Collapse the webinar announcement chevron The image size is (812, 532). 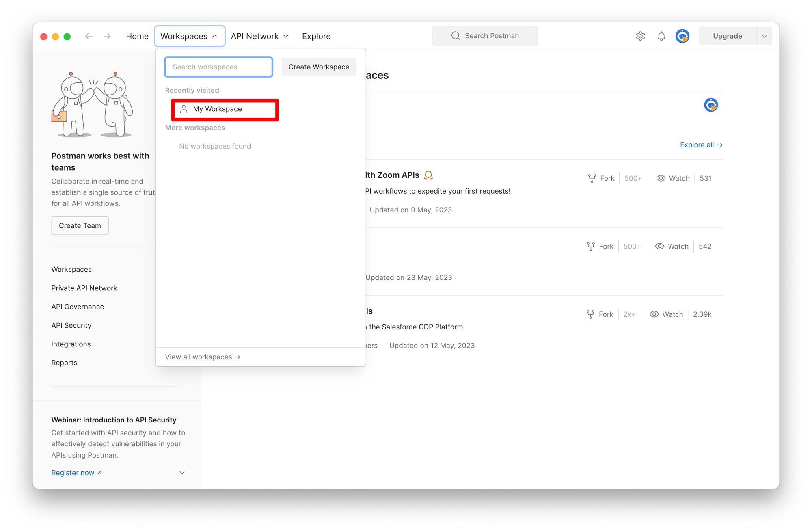182,473
